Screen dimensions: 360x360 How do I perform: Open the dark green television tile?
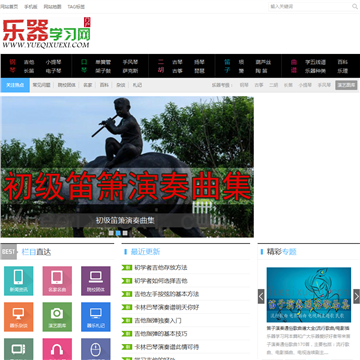point(19,349)
